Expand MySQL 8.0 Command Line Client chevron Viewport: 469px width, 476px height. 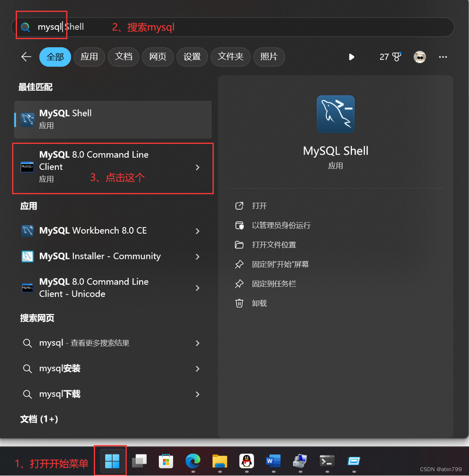tap(198, 167)
